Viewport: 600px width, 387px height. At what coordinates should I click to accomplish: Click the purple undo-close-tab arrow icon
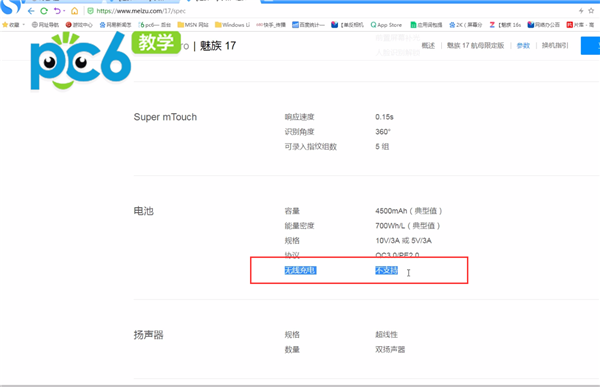[x=57, y=11]
